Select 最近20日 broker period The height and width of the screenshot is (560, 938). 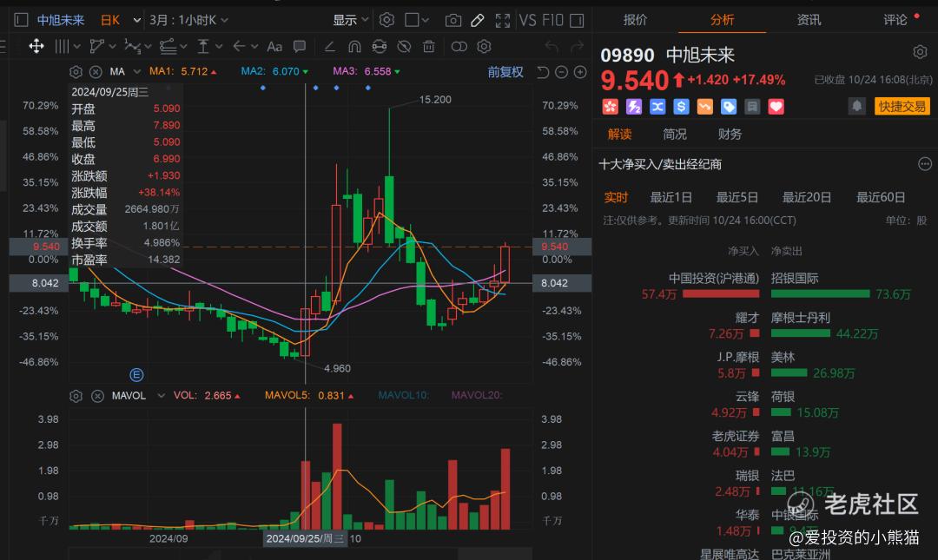[807, 197]
